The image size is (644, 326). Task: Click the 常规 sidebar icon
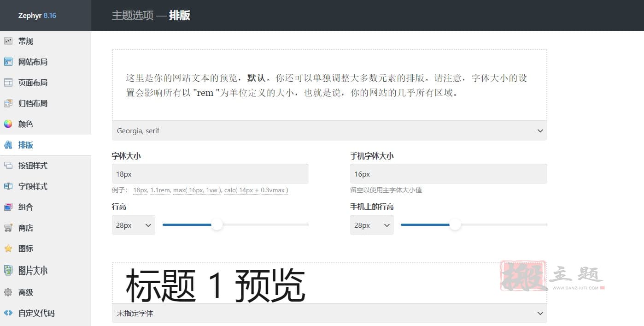pos(8,41)
